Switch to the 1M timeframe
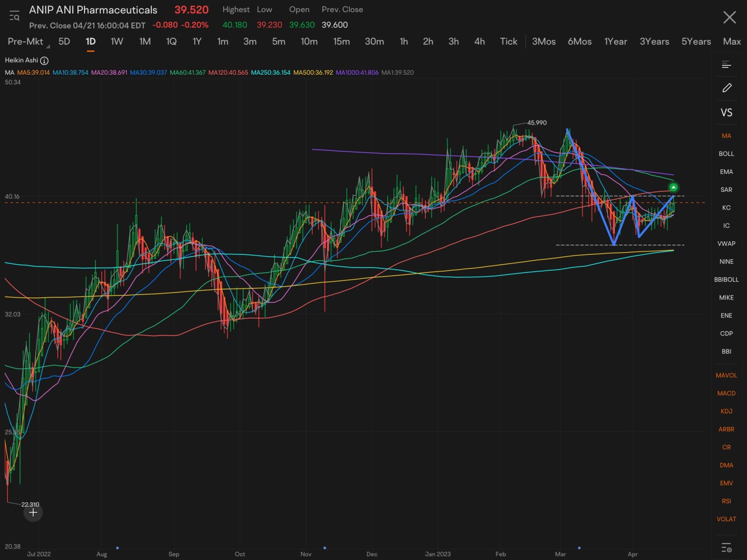The image size is (747, 560). 145,42
